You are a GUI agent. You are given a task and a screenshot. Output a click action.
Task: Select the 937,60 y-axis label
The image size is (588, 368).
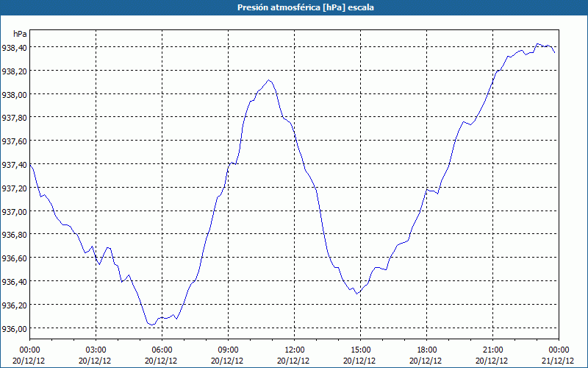click(14, 141)
